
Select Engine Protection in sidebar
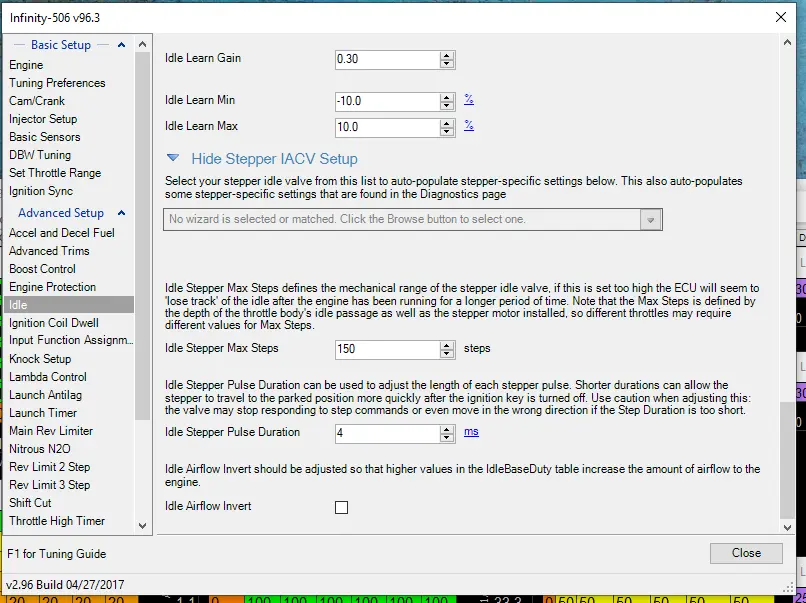[x=52, y=287]
